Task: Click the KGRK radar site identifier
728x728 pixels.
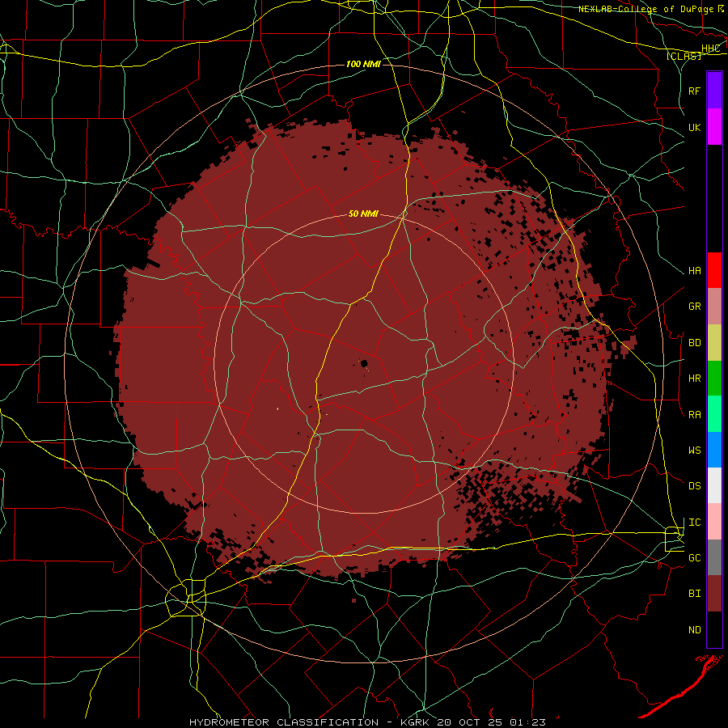Action: tap(417, 722)
